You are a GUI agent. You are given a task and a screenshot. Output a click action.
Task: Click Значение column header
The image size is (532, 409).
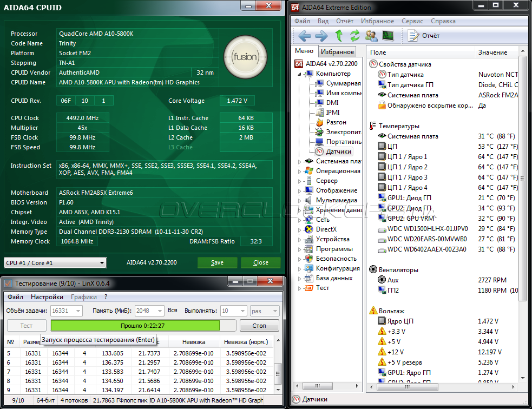[x=496, y=52]
